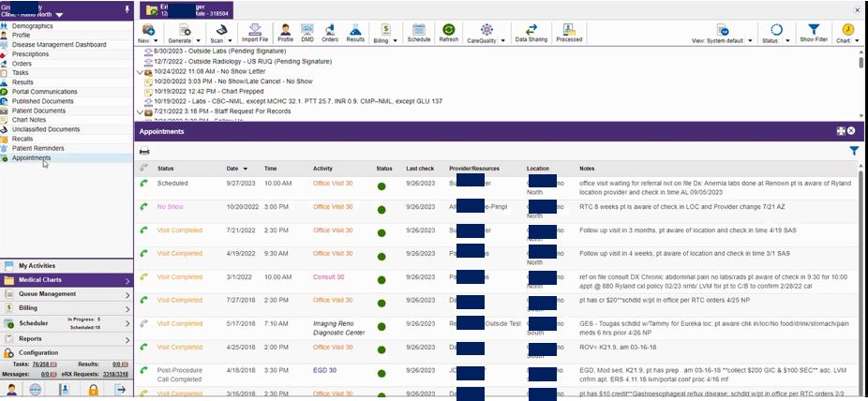868x401 pixels.
Task: Click the logout arrow icon at bottom-left
Action: click(x=120, y=390)
